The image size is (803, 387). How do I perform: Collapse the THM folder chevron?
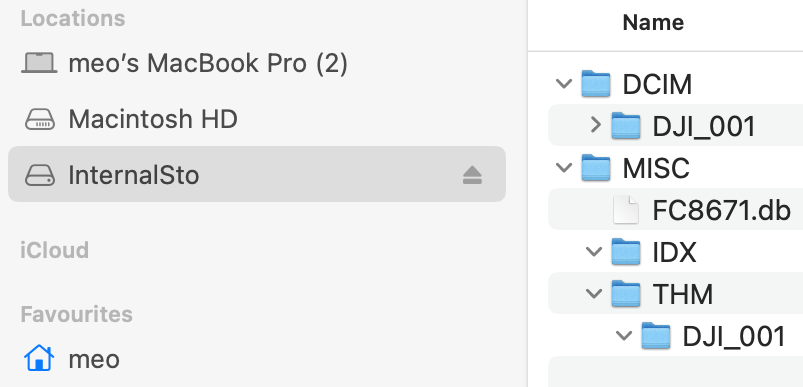(x=594, y=293)
